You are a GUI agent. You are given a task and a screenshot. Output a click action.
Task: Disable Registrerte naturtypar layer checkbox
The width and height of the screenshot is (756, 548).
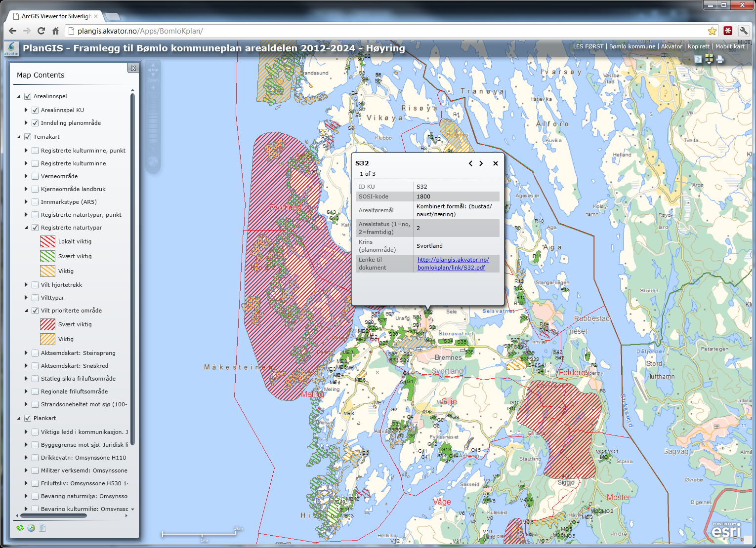(35, 228)
